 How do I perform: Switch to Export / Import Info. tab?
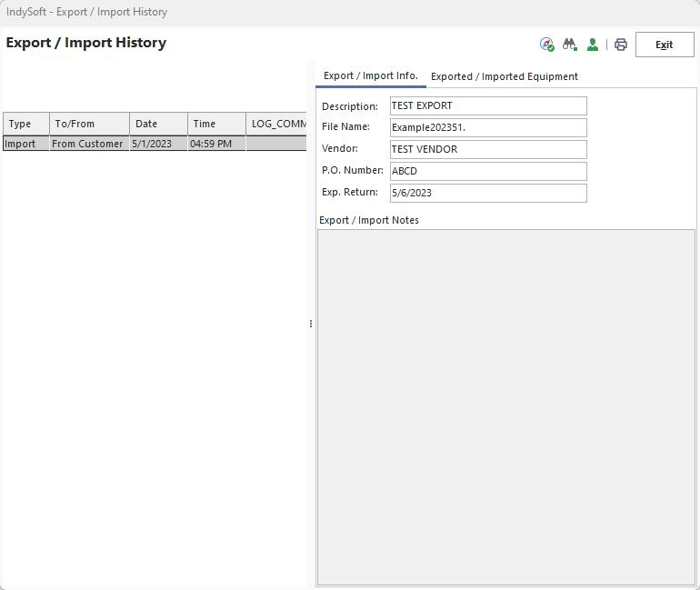tap(371, 75)
